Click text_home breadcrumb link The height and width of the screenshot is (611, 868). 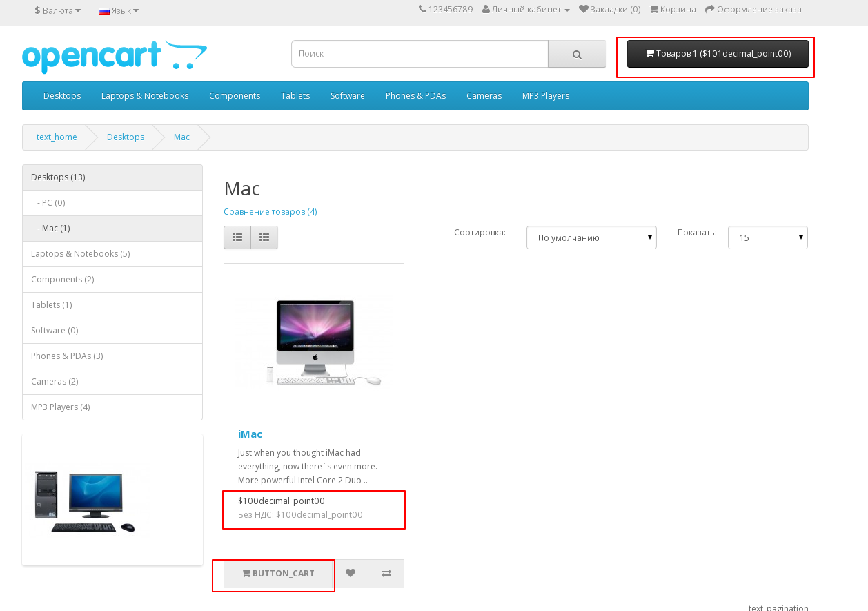tap(57, 137)
